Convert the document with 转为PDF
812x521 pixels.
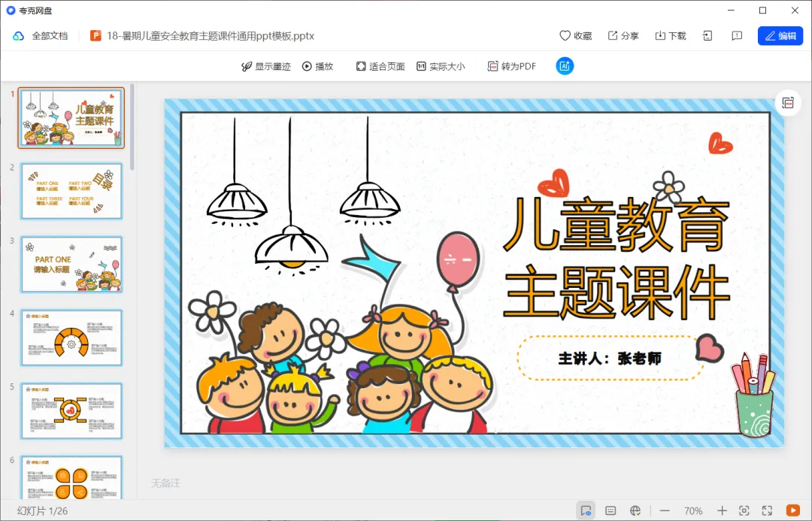[x=512, y=66]
